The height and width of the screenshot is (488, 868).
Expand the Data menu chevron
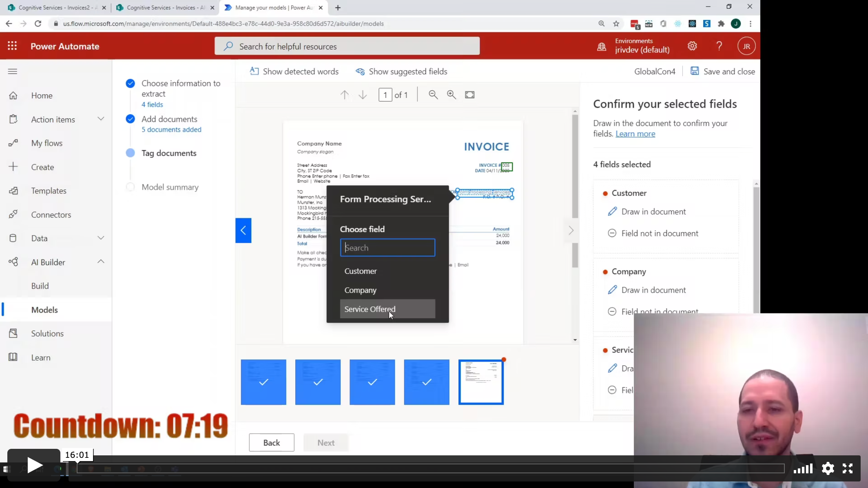101,238
